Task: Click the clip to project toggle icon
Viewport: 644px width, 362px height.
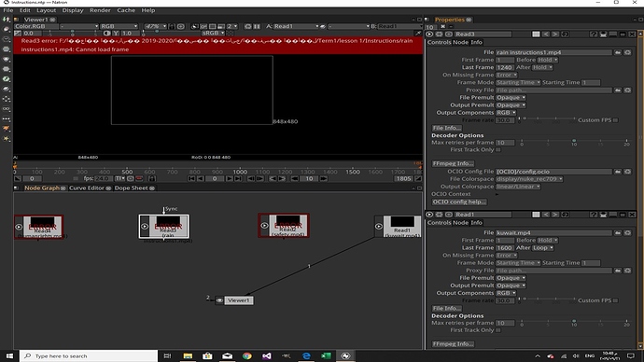Action: click(195, 26)
